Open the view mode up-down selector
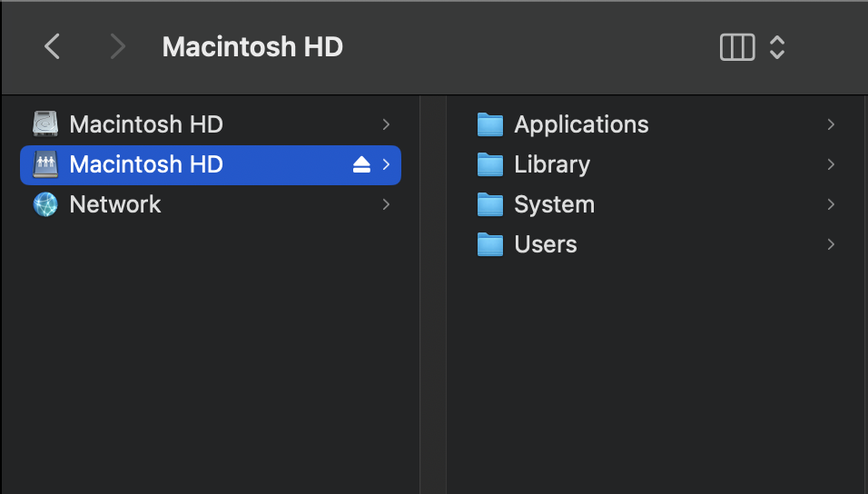The image size is (868, 494). [x=777, y=47]
